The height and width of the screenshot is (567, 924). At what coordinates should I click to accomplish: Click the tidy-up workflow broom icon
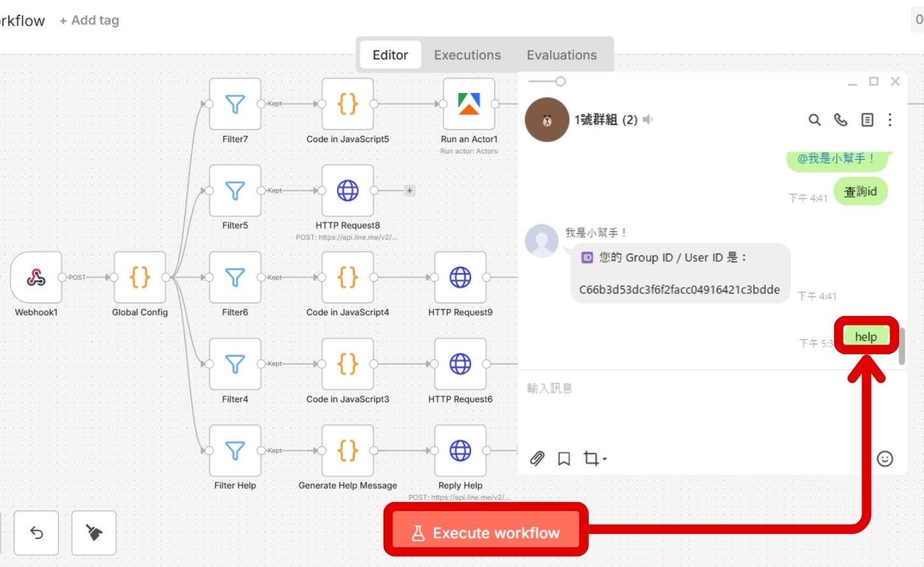[x=94, y=533]
